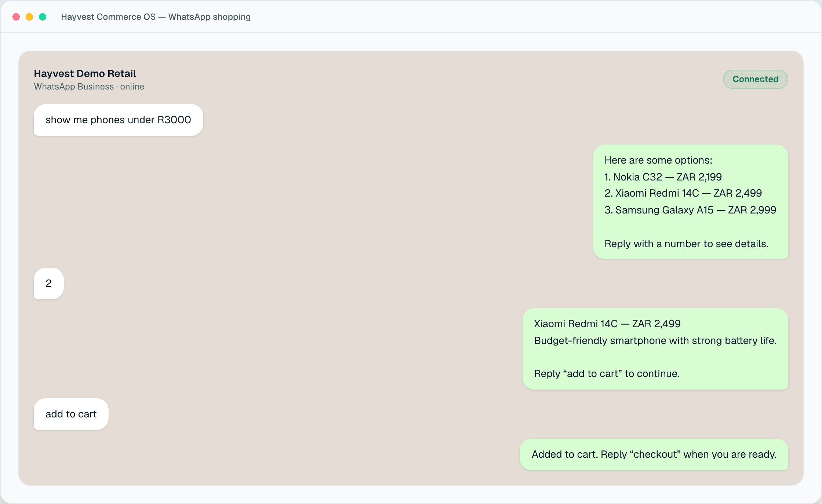The width and height of the screenshot is (822, 504).
Task: Click the Connected status badge
Action: tap(755, 79)
